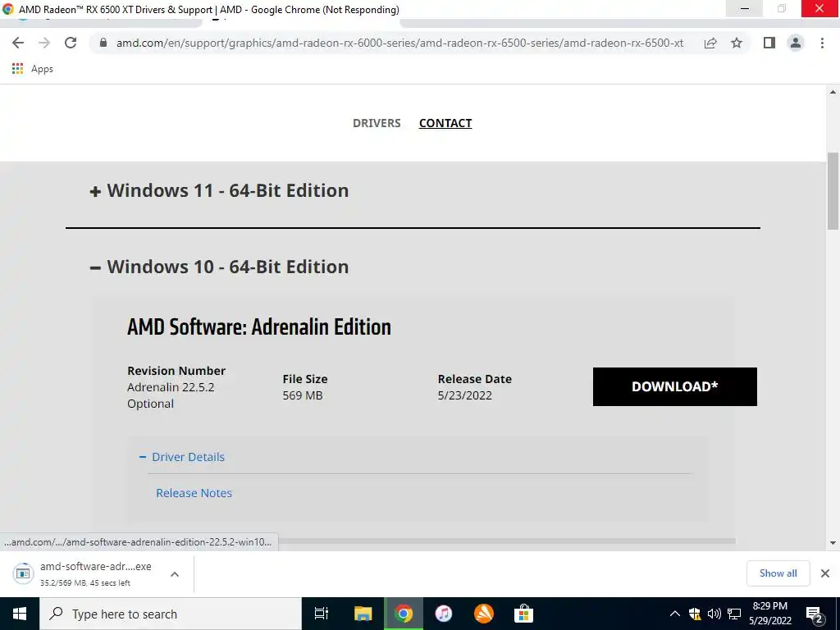The width and height of the screenshot is (840, 630).
Task: Show hidden system tray icons
Action: (675, 614)
